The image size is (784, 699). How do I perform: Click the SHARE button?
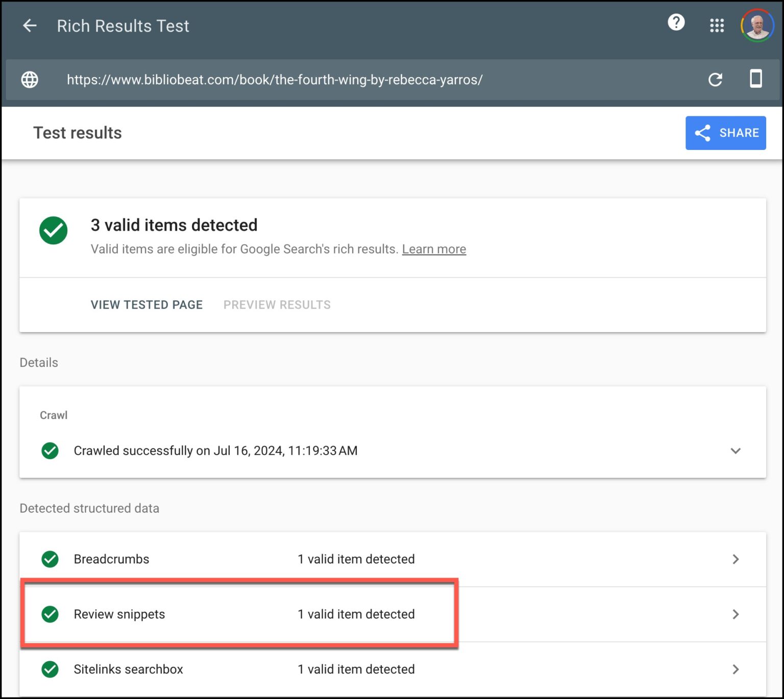coord(725,133)
